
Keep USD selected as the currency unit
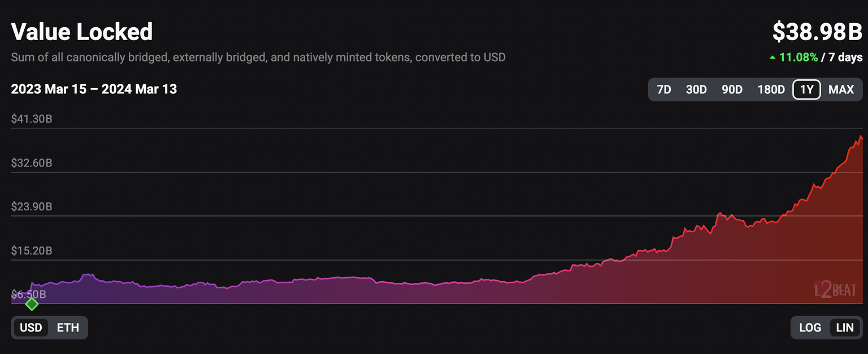pyautogui.click(x=32, y=327)
